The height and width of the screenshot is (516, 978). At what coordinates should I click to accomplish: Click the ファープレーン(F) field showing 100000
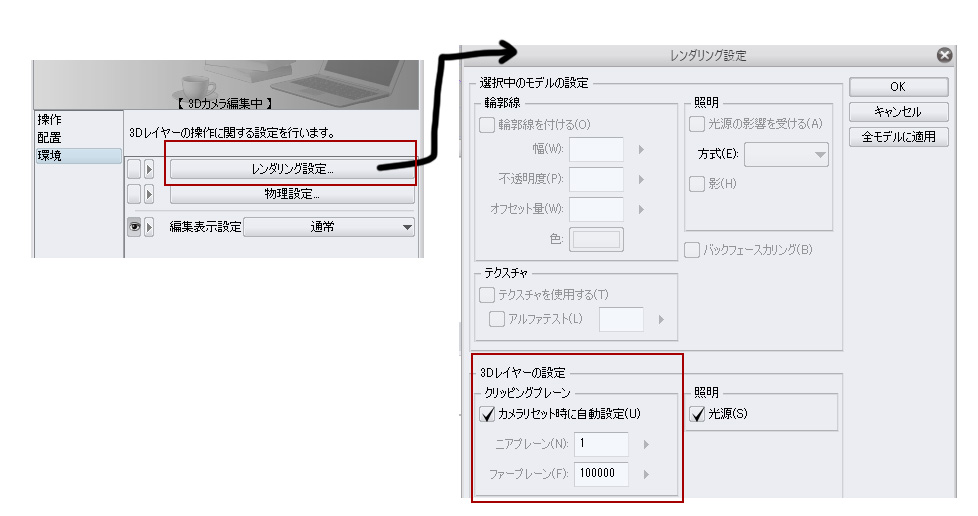pos(601,474)
